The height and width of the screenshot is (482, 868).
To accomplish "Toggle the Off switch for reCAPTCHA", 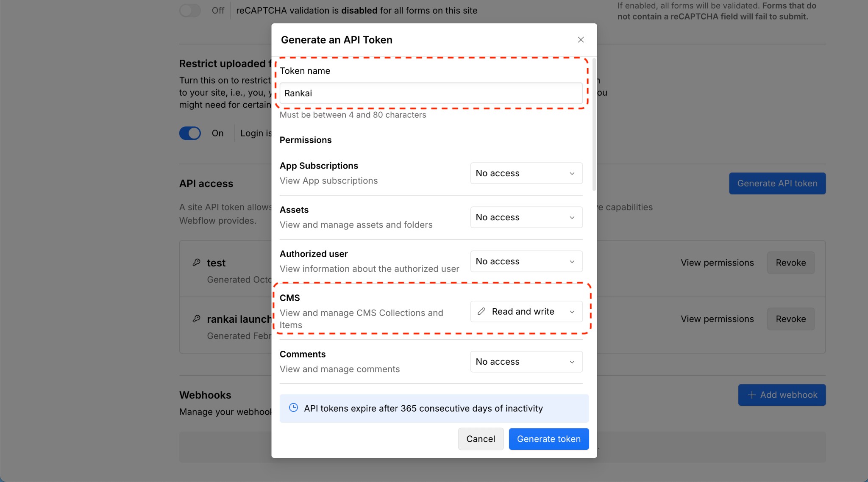I will [190, 10].
